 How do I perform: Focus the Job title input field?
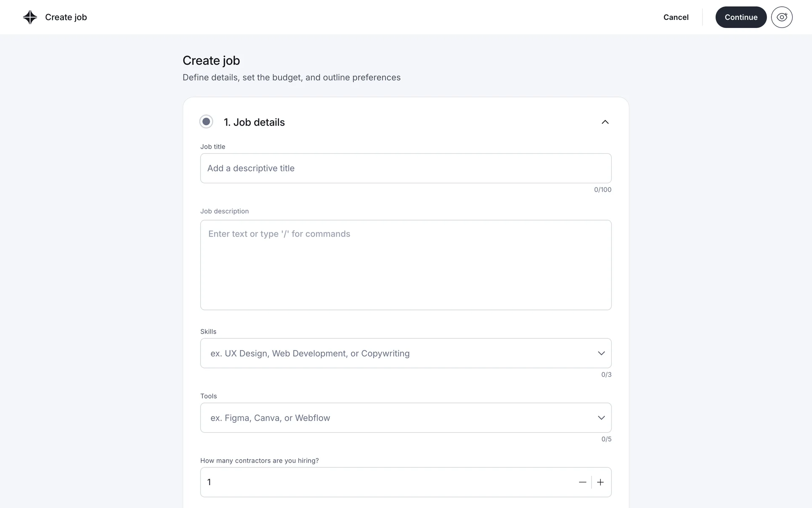coord(405,168)
